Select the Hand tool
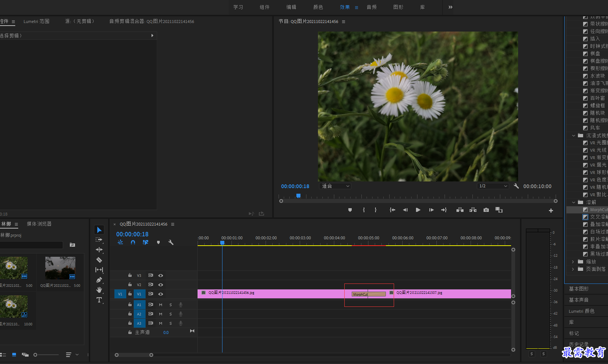The height and width of the screenshot is (364, 608). click(99, 290)
